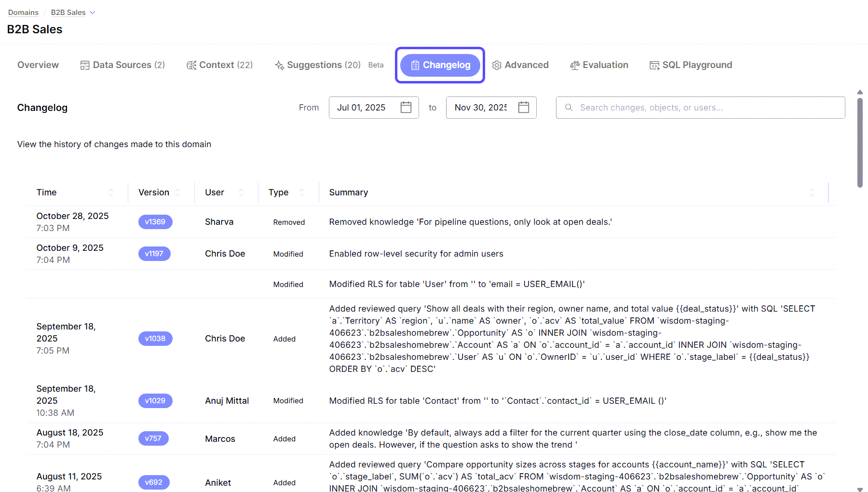Click the scrollbar down arrow
The image size is (868, 492).
point(860,489)
